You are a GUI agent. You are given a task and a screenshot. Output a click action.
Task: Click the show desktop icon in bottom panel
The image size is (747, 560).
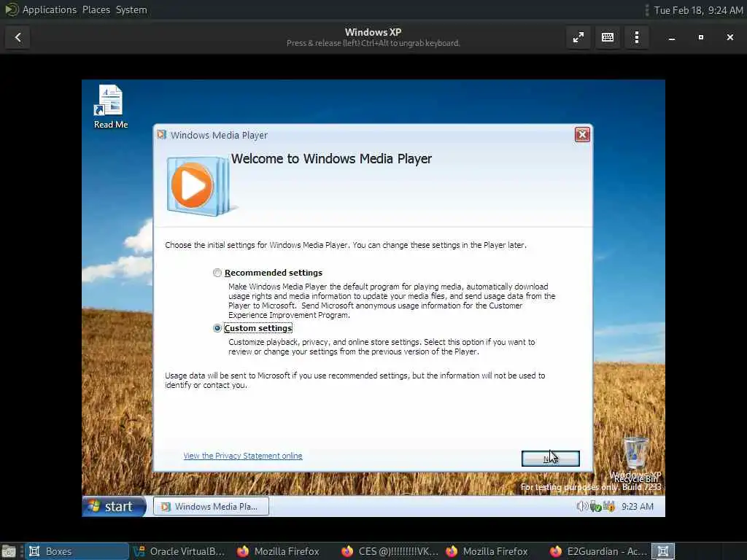click(x=9, y=552)
